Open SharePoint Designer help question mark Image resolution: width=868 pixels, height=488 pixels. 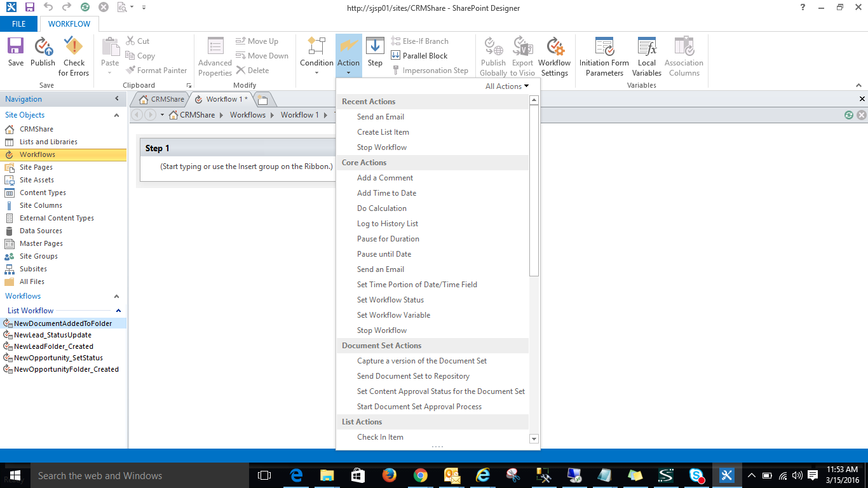point(803,8)
